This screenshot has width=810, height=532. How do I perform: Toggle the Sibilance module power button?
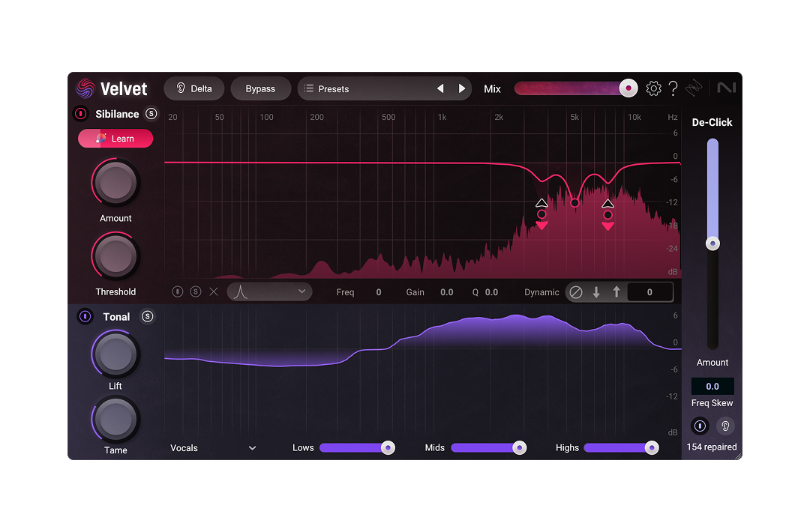[80, 114]
